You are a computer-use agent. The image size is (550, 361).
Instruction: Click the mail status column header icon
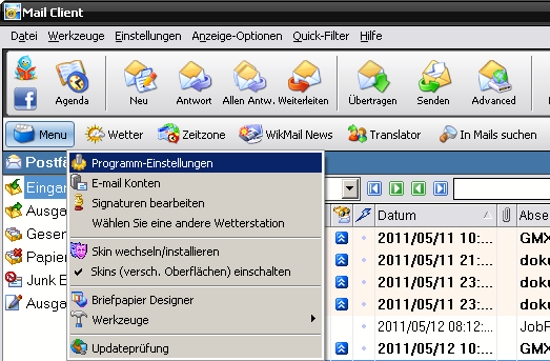[x=342, y=215]
